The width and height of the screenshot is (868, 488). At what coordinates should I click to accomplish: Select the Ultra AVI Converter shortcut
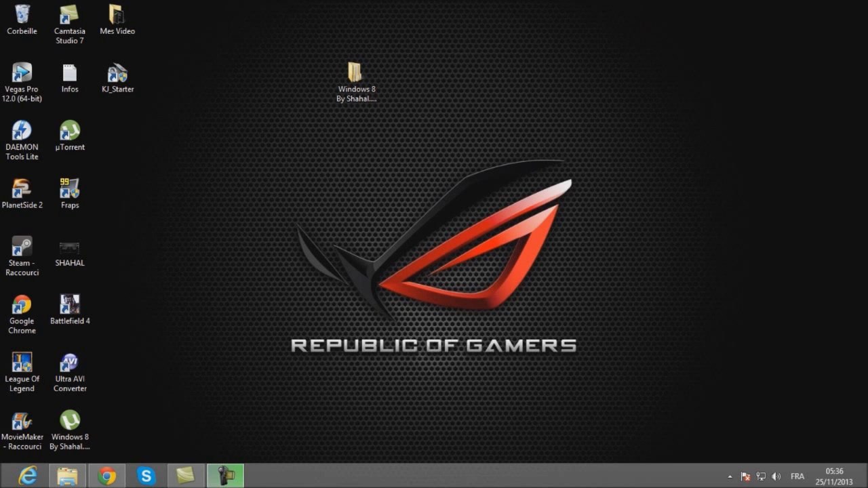point(70,373)
